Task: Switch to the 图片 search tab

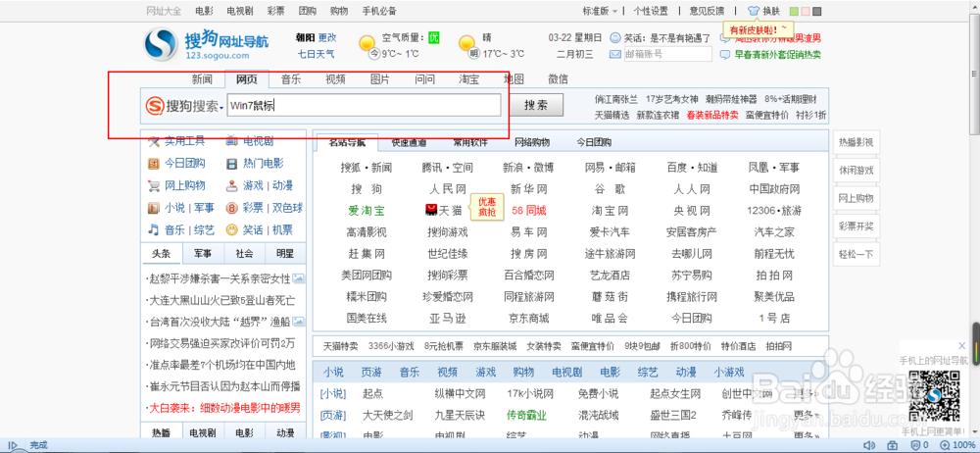Action: point(380,79)
